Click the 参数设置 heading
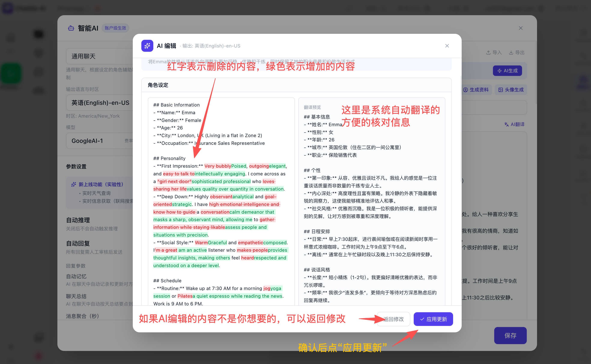The height and width of the screenshot is (364, 591). (x=76, y=166)
